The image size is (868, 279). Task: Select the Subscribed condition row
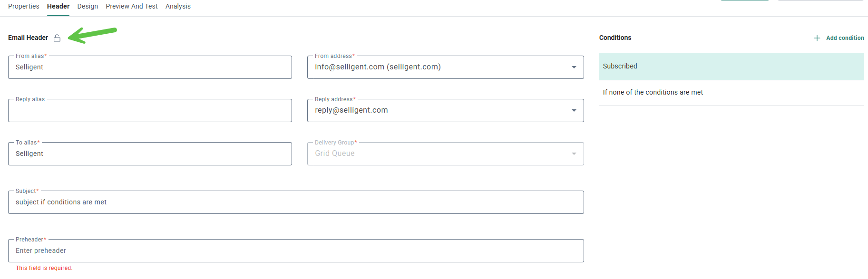pyautogui.click(x=731, y=67)
